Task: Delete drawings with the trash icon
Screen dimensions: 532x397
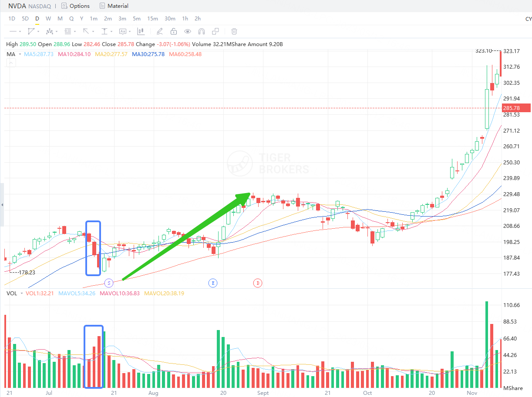Action: [234, 31]
